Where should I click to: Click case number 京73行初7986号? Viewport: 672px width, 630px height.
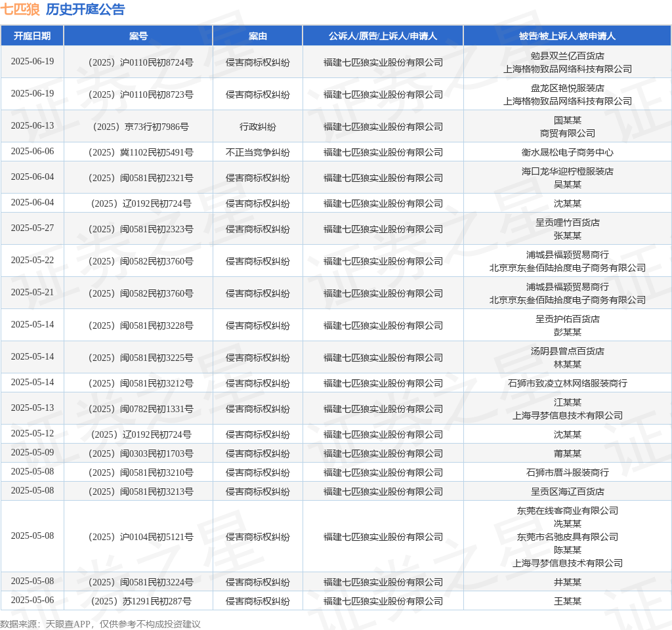coord(141,127)
